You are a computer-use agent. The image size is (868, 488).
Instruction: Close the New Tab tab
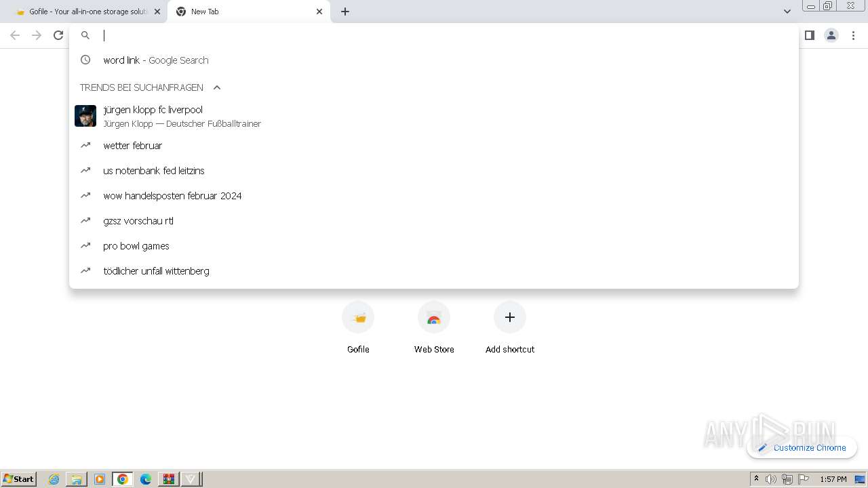pyautogui.click(x=319, y=12)
